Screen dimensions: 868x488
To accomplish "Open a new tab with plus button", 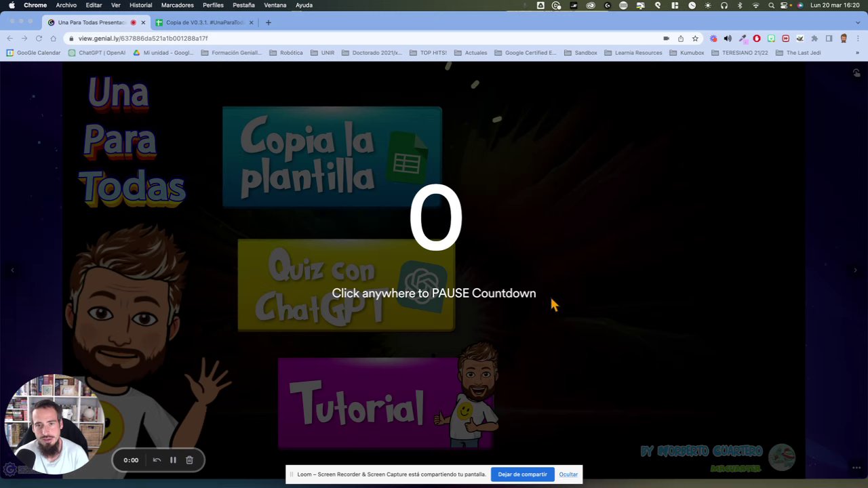I will [269, 22].
